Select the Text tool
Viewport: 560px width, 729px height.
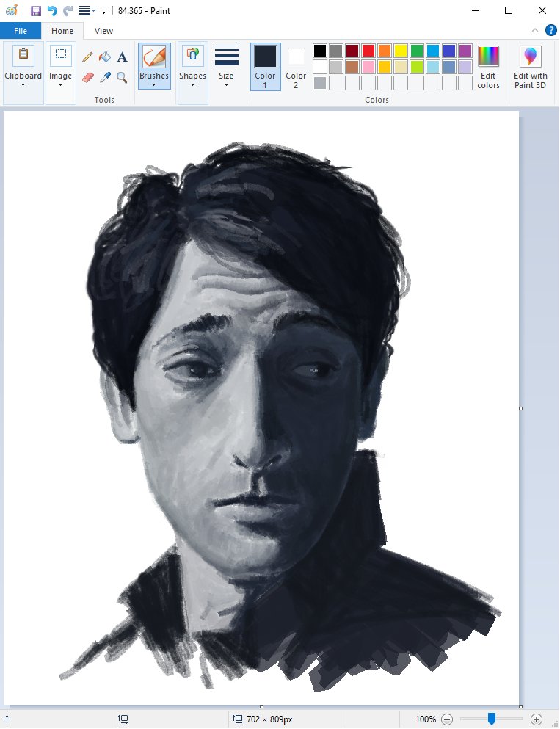[x=122, y=57]
